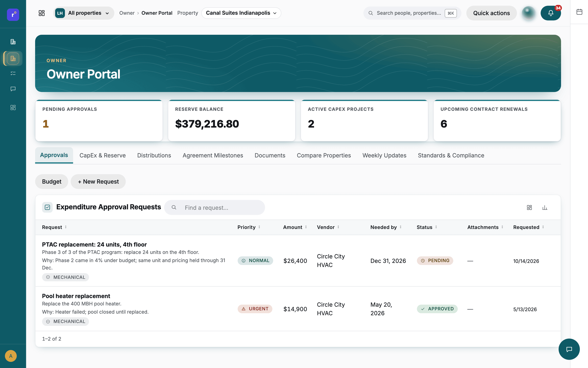This screenshot has width=588, height=368.
Task: Click the PENDING status badge
Action: click(435, 261)
